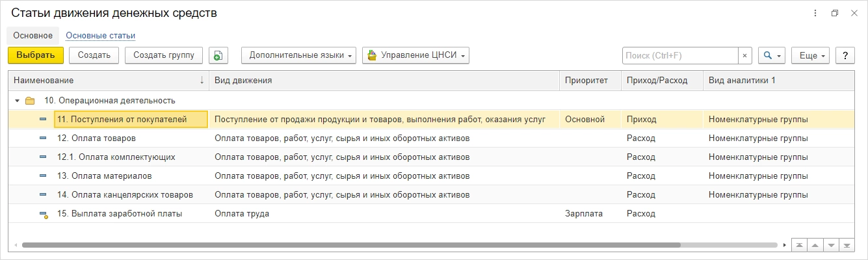Clear the search field with the X
Viewport: 868px width, 260px height.
pos(745,55)
